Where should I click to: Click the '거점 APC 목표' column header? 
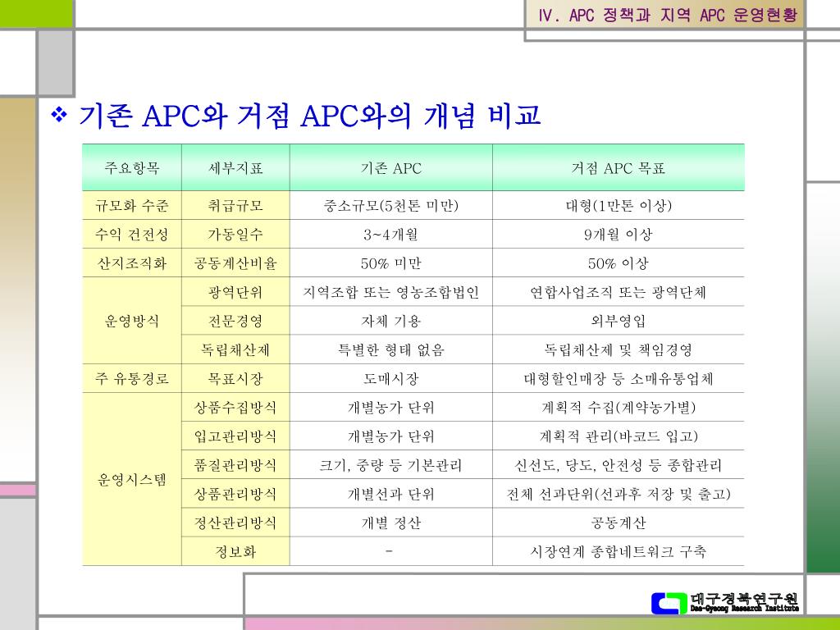tap(619, 167)
